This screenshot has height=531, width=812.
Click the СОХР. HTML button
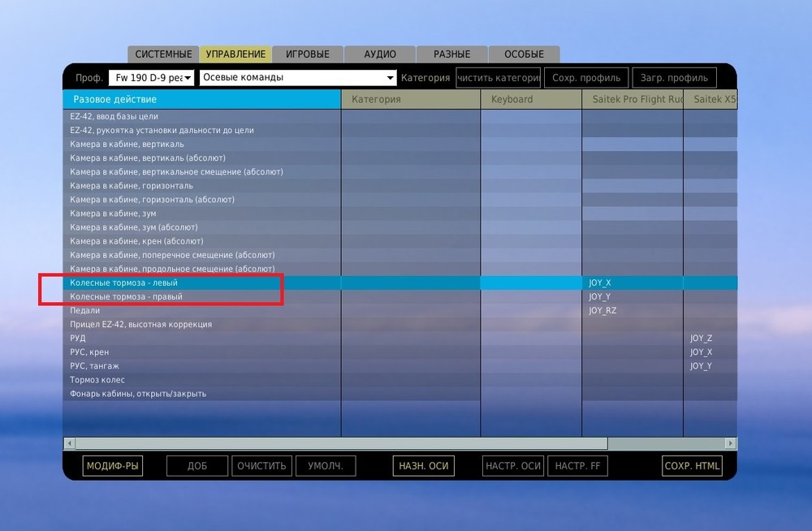point(692,466)
